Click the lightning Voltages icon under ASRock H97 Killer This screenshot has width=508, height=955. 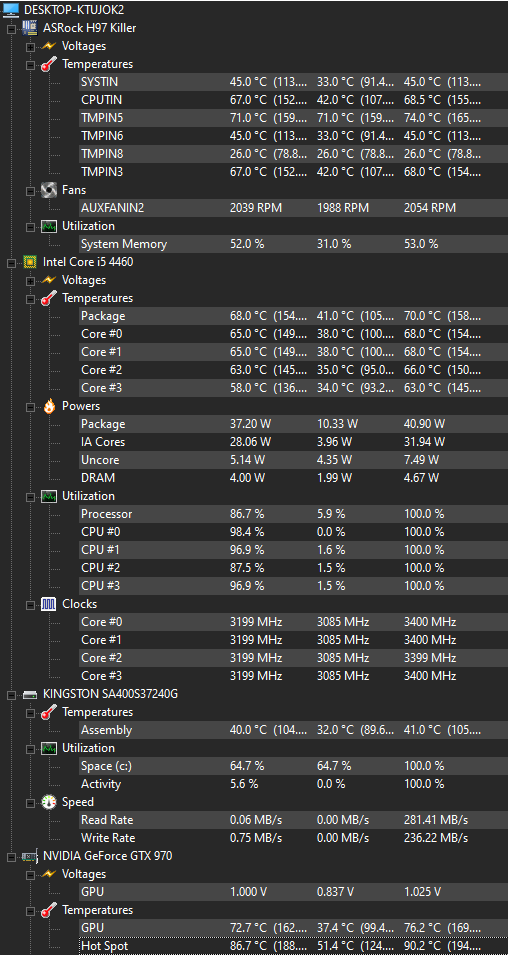(49, 46)
